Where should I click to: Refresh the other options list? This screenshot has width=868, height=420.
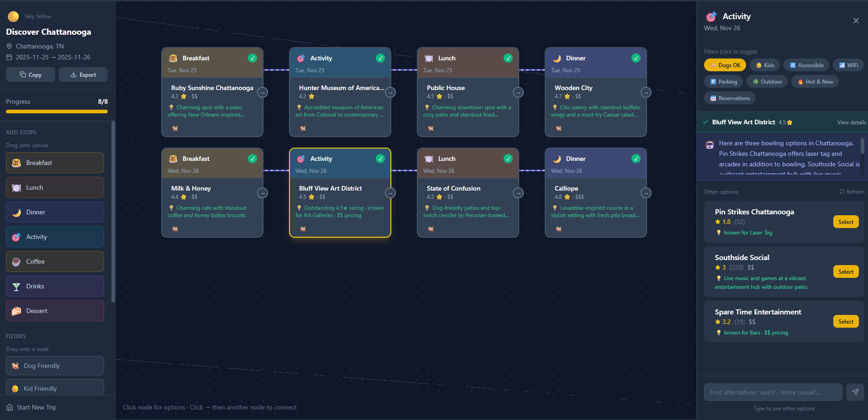[x=852, y=192]
